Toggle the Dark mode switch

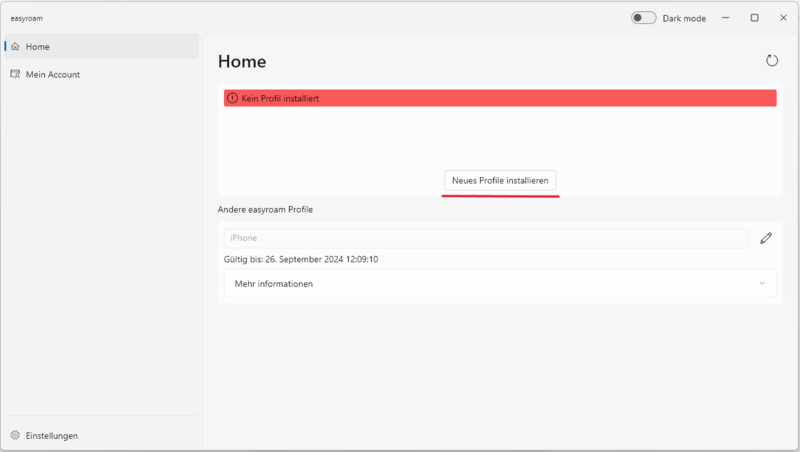(643, 18)
